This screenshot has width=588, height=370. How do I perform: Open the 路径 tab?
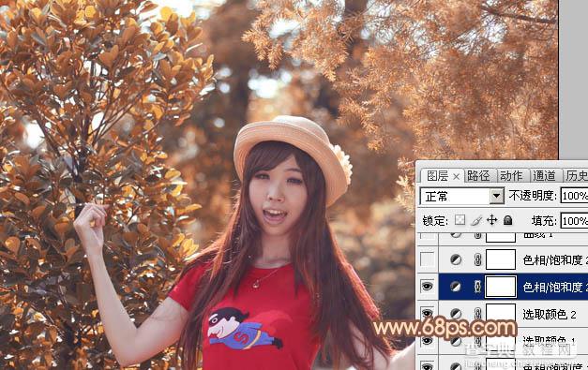click(x=479, y=176)
